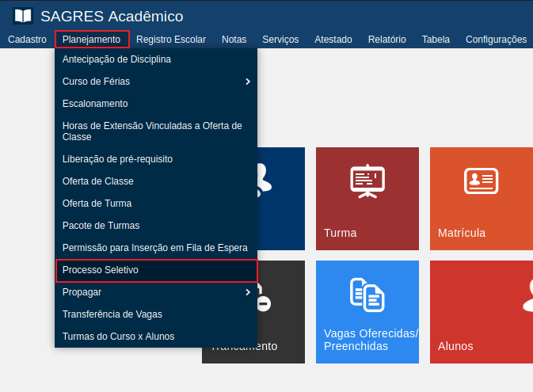Select Oferta de Classe item

coord(98,181)
